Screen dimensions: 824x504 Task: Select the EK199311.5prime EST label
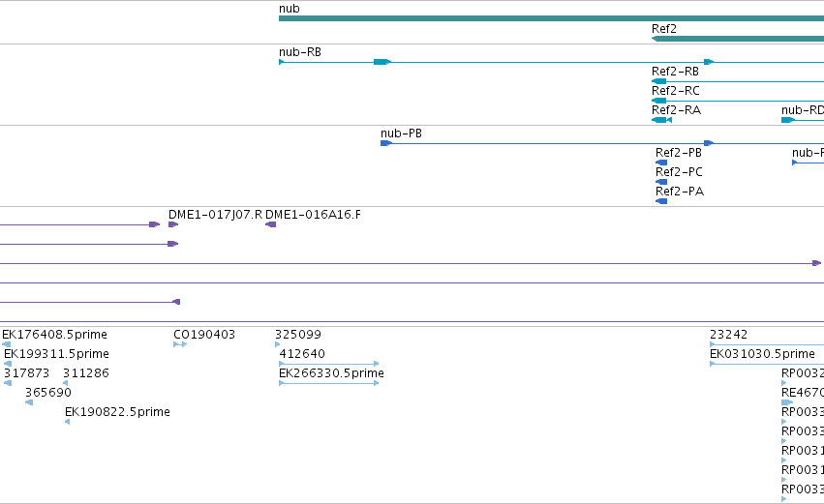coord(57,354)
